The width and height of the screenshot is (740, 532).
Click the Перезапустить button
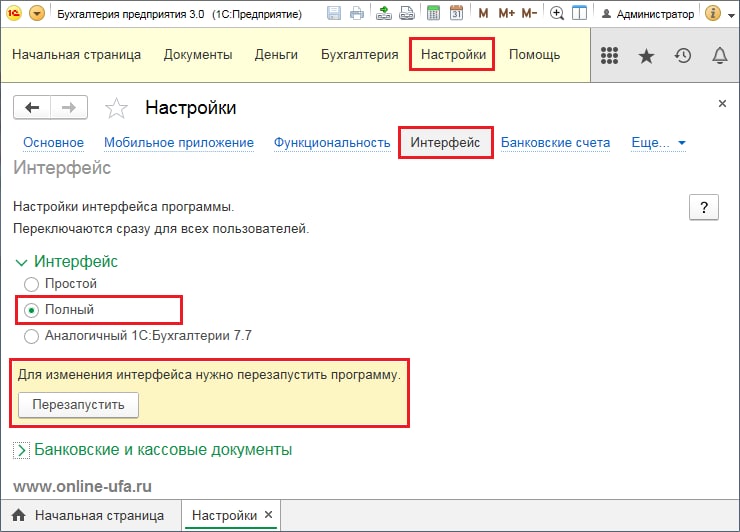[x=78, y=405]
